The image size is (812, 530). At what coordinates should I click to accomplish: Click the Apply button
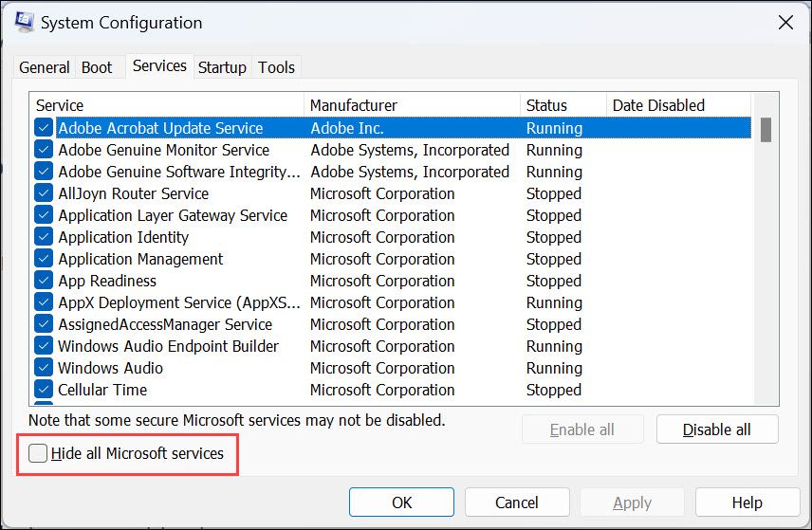[x=633, y=503]
